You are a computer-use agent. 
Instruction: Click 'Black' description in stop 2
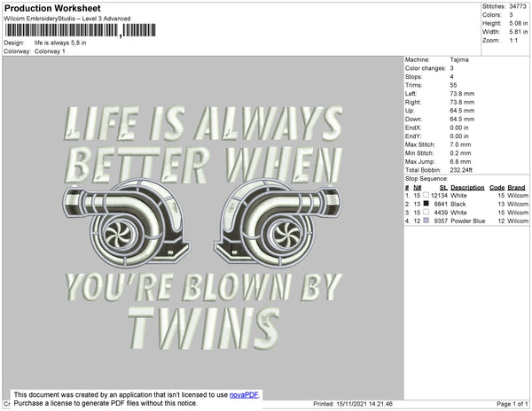coord(458,204)
